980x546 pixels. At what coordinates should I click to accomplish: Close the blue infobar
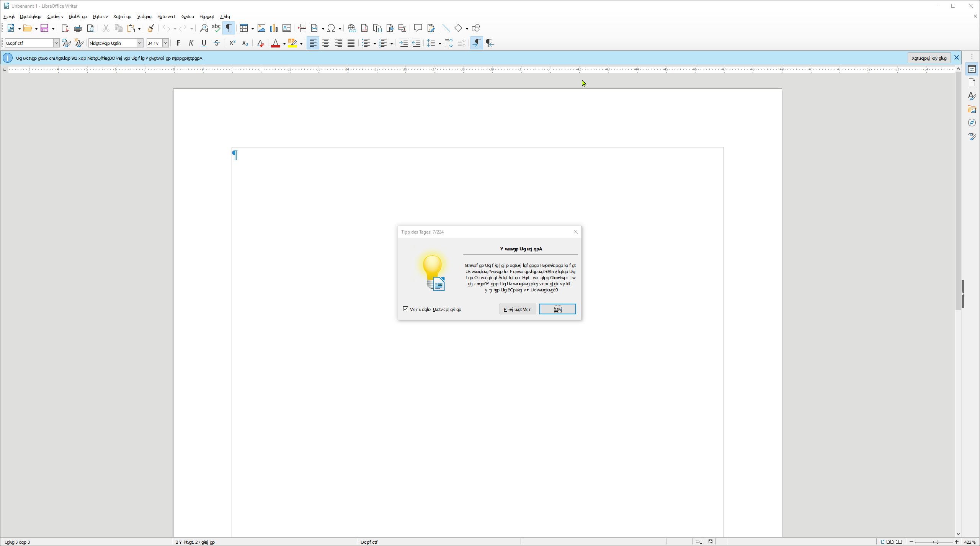click(x=957, y=57)
